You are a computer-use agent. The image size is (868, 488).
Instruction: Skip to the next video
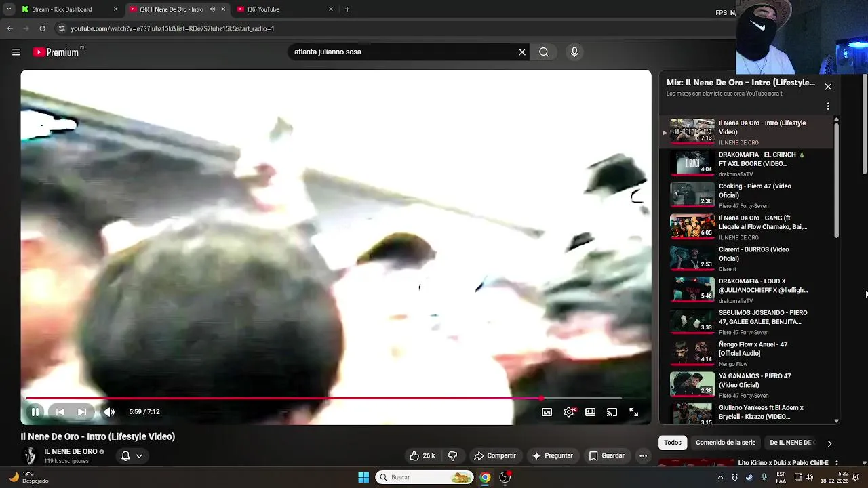pyautogui.click(x=82, y=412)
